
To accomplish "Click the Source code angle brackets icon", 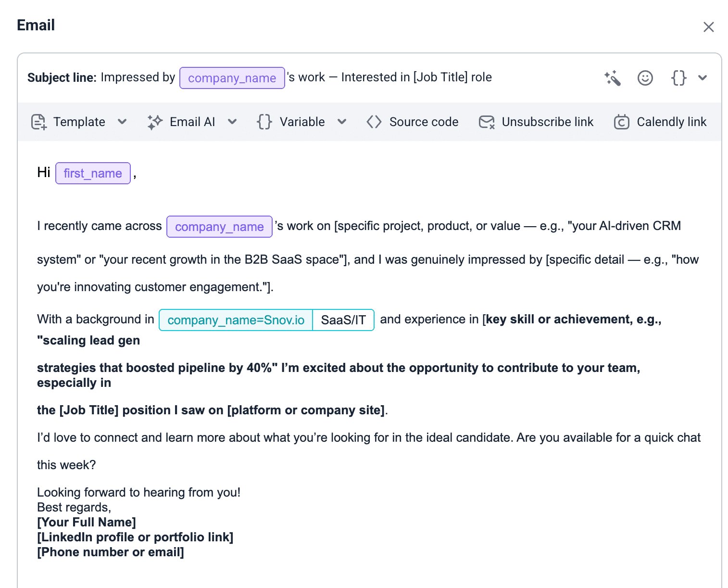I will tap(374, 122).
